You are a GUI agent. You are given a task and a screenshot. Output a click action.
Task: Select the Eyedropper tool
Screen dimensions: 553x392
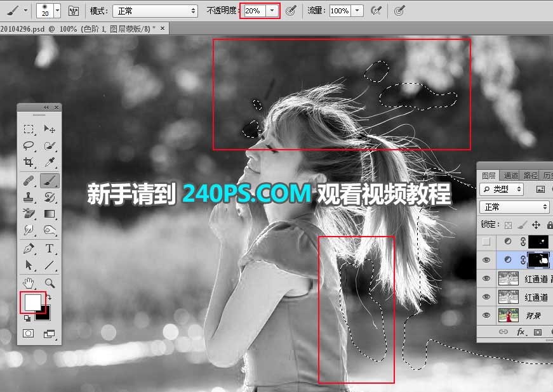(50, 162)
